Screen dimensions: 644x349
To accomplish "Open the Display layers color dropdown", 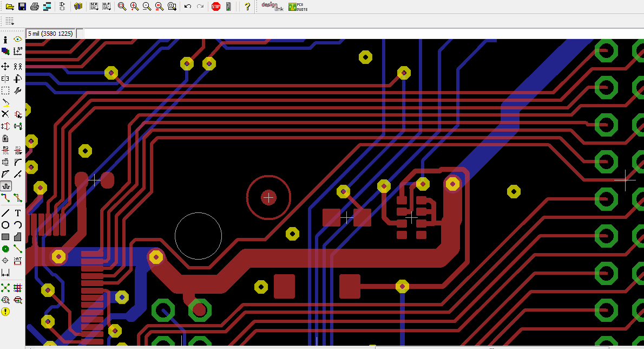I will point(5,51).
